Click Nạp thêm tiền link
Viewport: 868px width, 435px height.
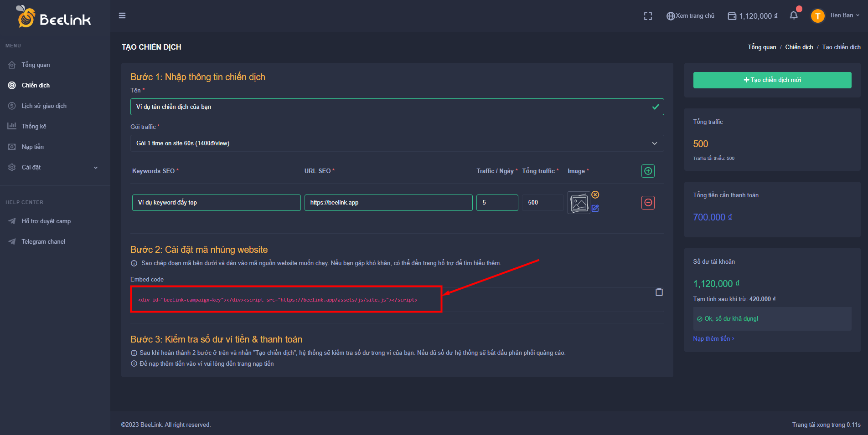pyautogui.click(x=713, y=338)
